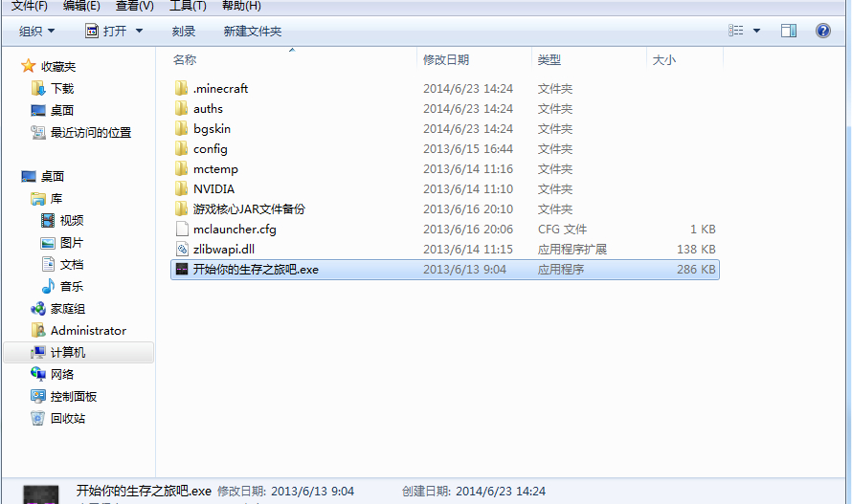852x504 pixels.
Task: Open 控制面板 in the navigation pane
Action: (x=74, y=397)
